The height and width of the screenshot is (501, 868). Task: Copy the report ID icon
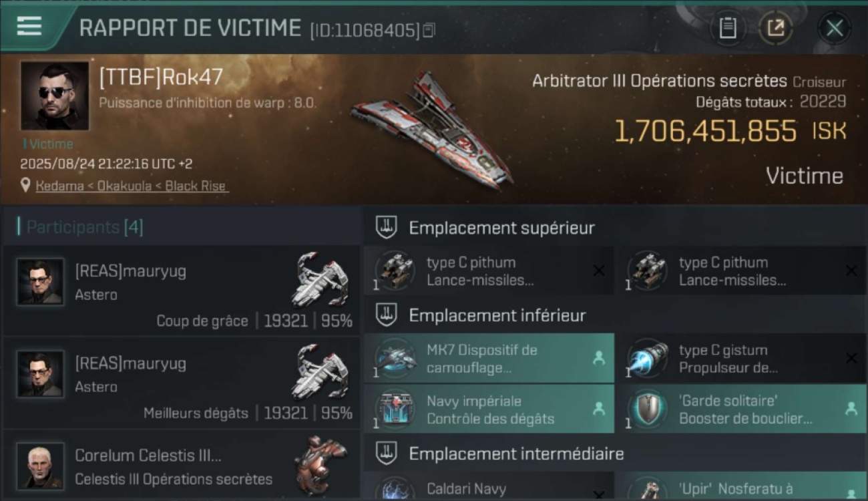point(429,30)
